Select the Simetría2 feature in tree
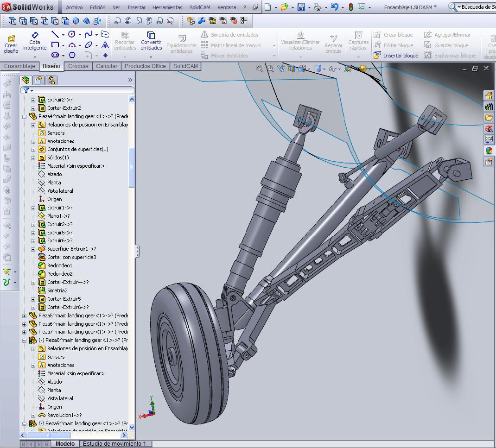 click(57, 290)
